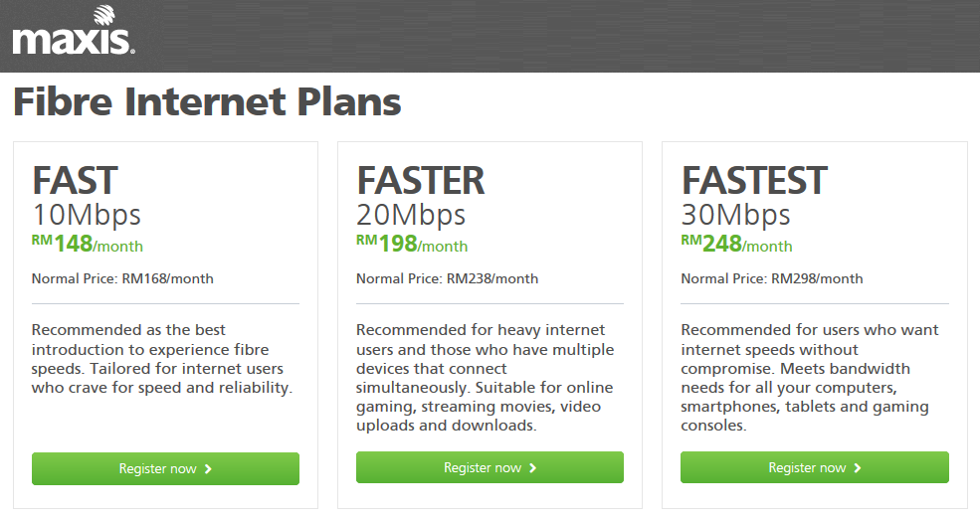Click Register now for the FASTEST plan
980x520 pixels.
pyautogui.click(x=814, y=468)
